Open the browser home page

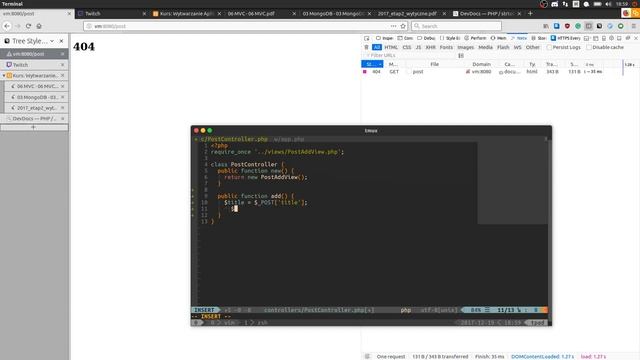click(39, 26)
